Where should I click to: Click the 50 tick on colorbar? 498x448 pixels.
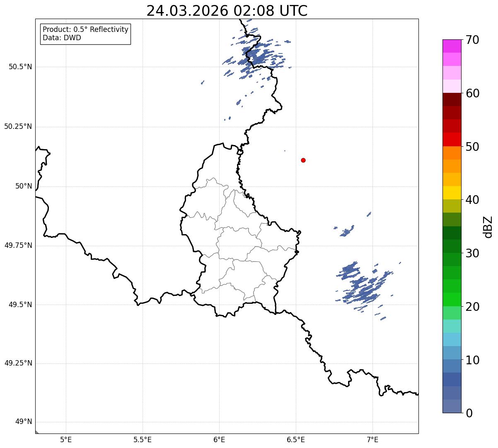point(473,147)
